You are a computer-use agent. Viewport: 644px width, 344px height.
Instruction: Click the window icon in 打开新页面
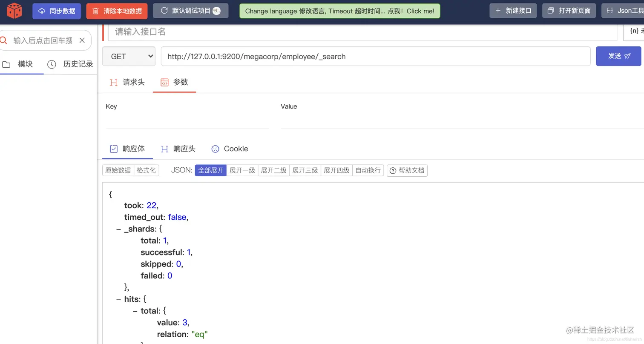click(x=551, y=11)
